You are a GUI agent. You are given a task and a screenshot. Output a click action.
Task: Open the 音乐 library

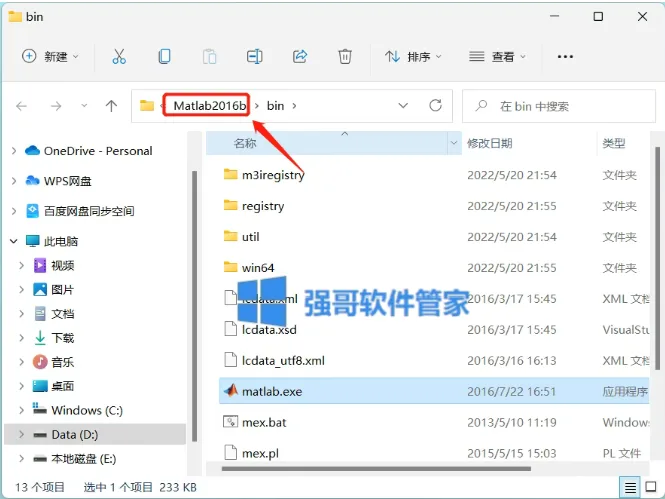click(63, 362)
